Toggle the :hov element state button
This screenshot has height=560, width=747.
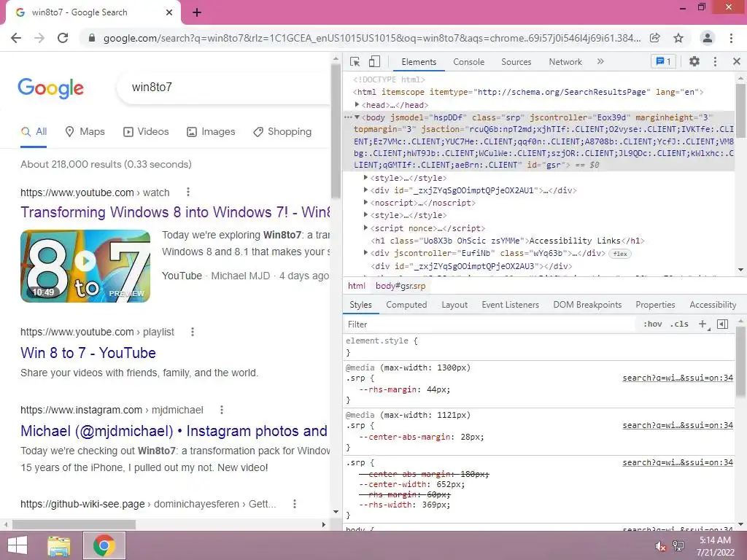tap(653, 324)
